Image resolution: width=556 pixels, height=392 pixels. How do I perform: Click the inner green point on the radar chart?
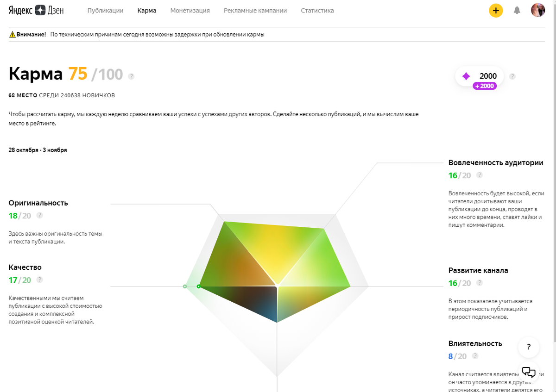[199, 286]
